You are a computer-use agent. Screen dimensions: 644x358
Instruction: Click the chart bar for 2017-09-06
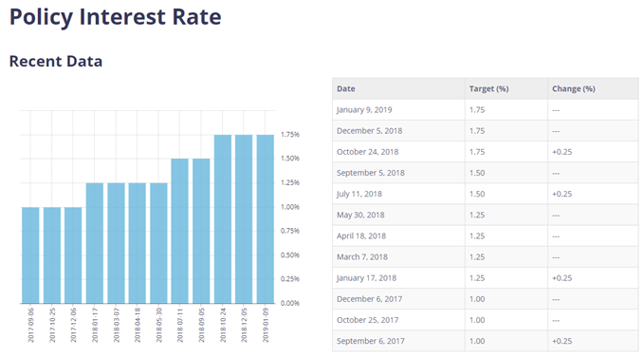pos(30,255)
